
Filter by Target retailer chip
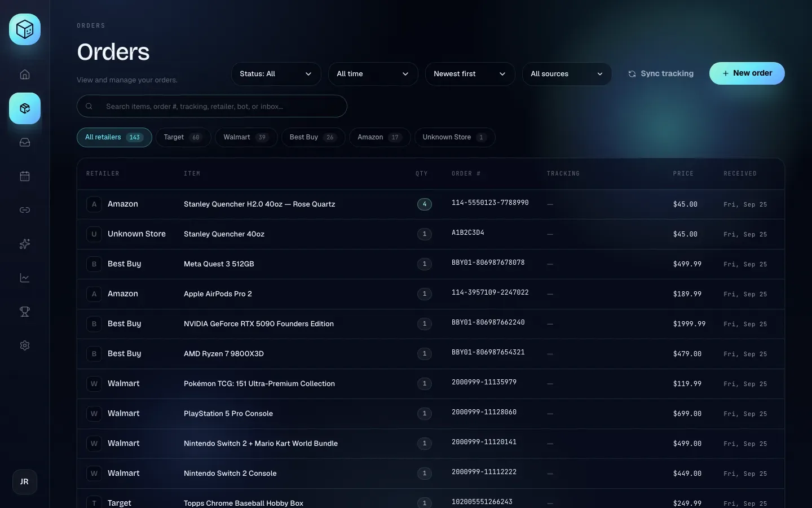click(183, 137)
